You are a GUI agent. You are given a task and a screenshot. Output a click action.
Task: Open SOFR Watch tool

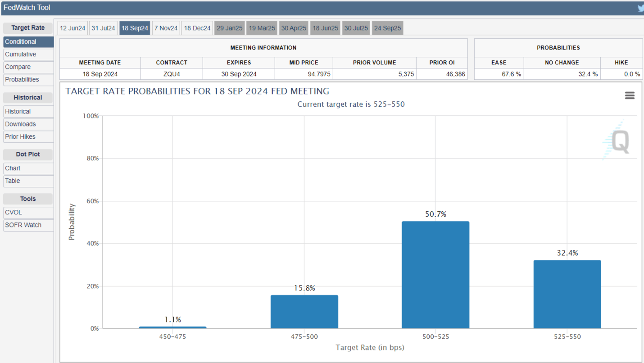[x=23, y=225]
